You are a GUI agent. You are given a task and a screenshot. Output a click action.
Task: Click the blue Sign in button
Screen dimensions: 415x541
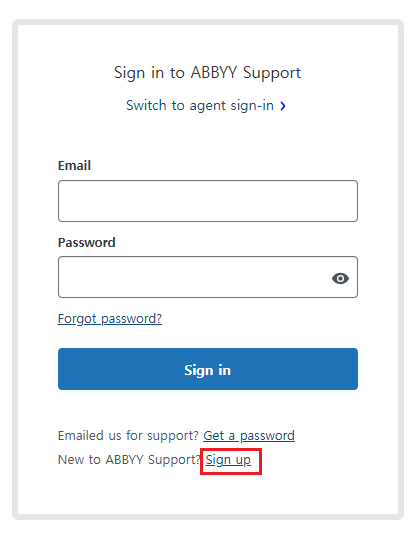(x=208, y=369)
